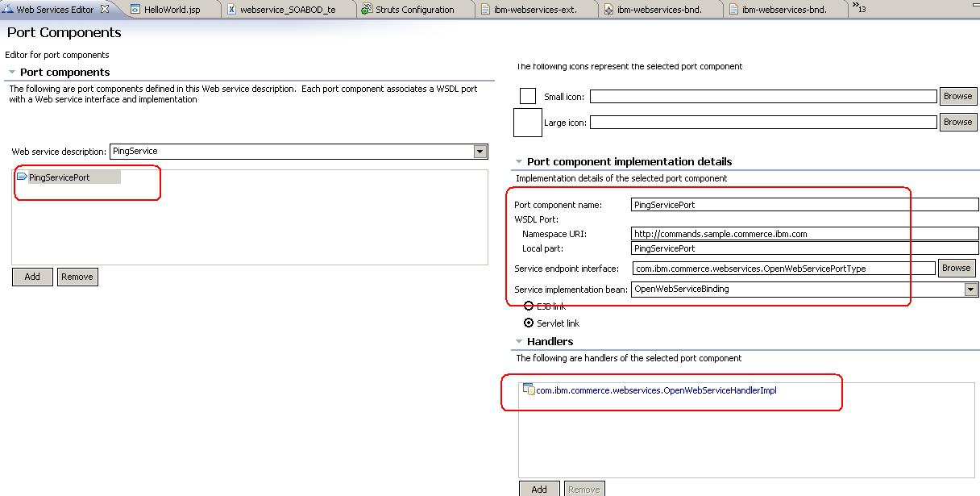Open the Web service description dropdown

[x=480, y=151]
